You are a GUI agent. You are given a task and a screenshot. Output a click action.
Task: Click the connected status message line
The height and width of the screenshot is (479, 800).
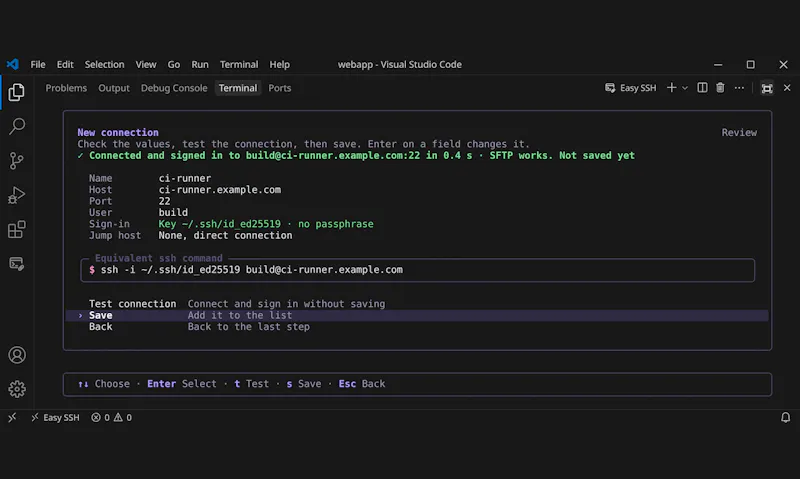(356, 155)
